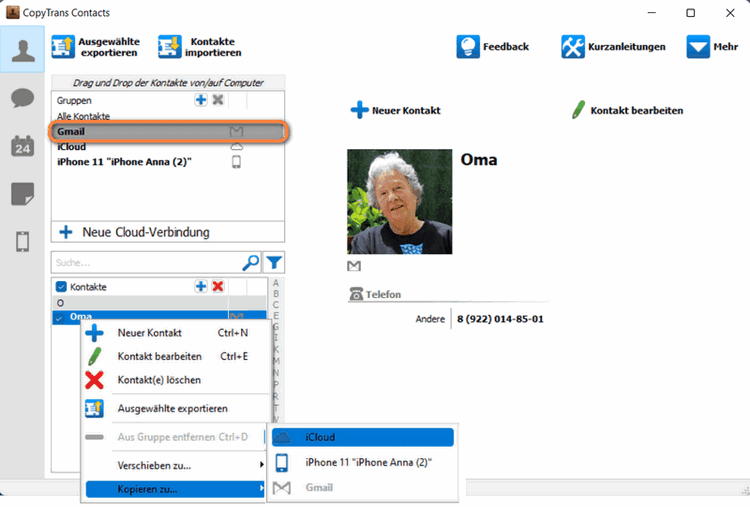Click the Oma heading name
The height and width of the screenshot is (507, 750).
click(x=479, y=160)
